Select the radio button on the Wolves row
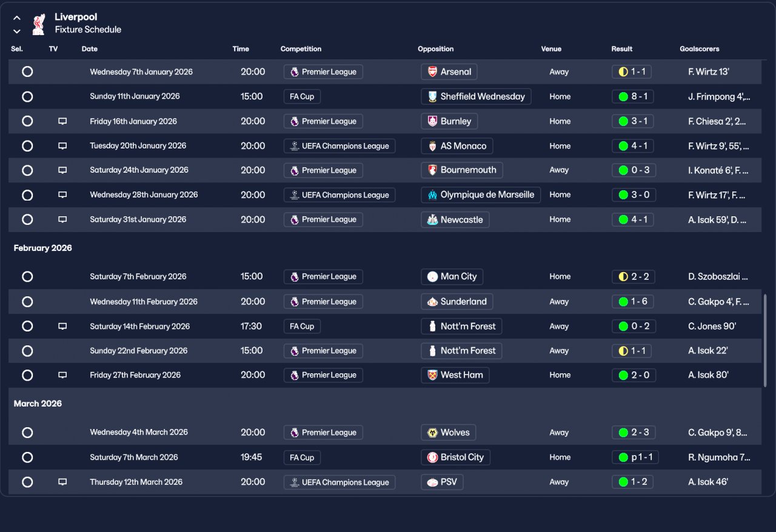Image resolution: width=776 pixels, height=532 pixels. [x=27, y=433]
